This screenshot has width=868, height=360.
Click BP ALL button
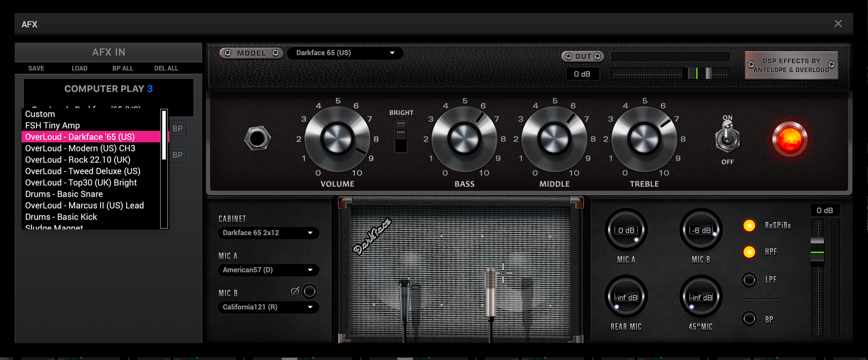coord(123,68)
